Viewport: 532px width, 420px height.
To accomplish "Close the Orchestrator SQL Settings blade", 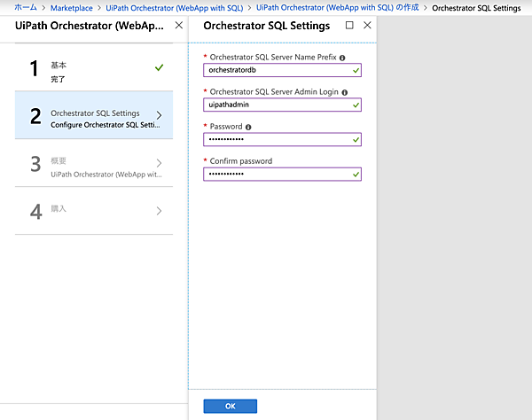I will point(367,26).
